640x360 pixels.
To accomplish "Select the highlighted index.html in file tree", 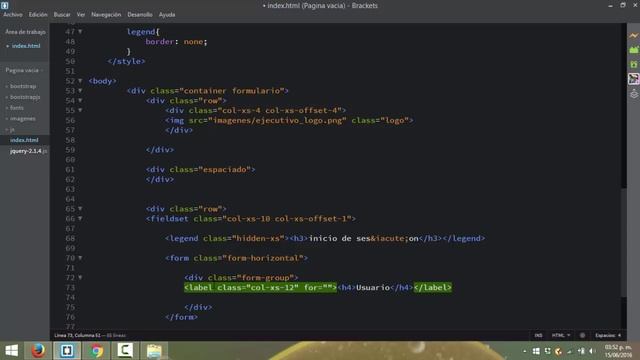I will [24, 140].
